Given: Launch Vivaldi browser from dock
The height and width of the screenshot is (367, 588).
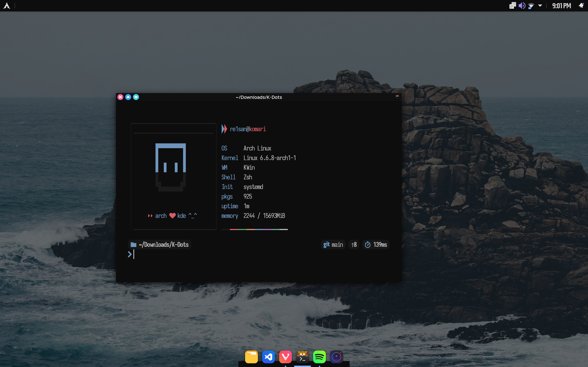Looking at the screenshot, I should point(285,357).
